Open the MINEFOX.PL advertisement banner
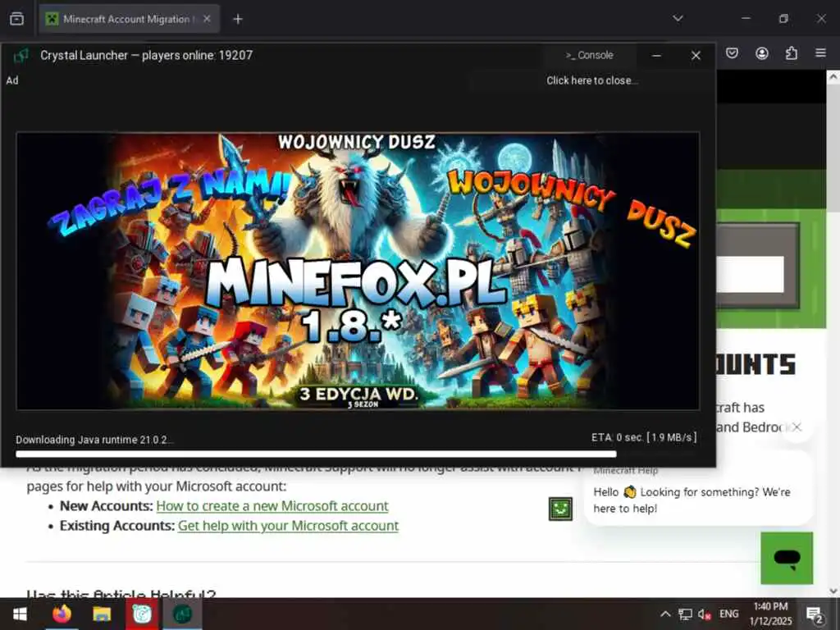840x630 pixels. pyautogui.click(x=358, y=271)
